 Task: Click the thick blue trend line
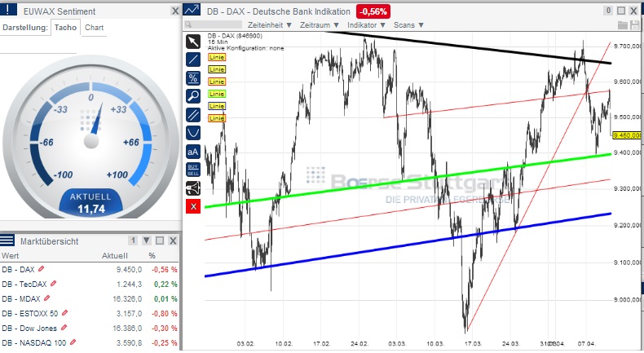point(407,245)
